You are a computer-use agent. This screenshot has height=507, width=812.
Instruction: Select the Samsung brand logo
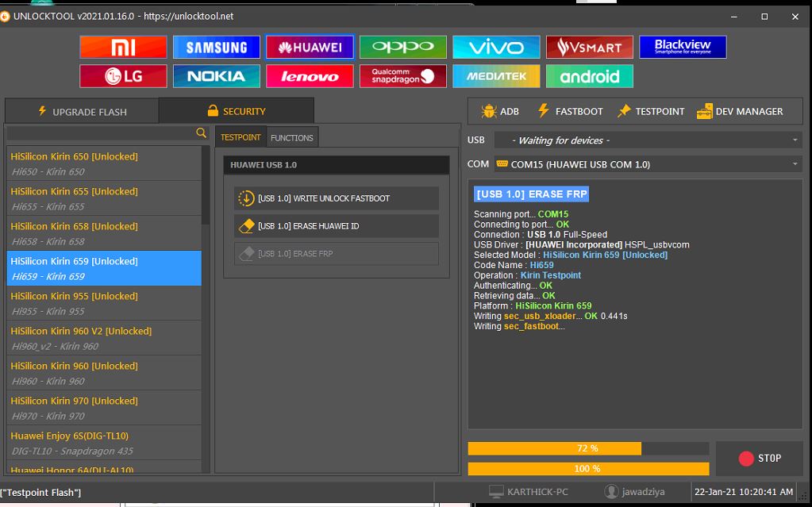pos(217,47)
